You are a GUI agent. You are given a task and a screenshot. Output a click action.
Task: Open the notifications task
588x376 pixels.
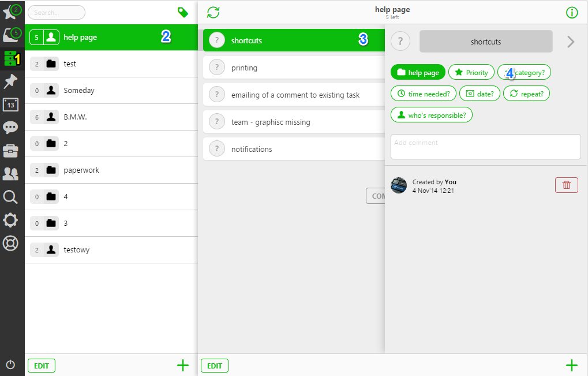[x=294, y=148]
